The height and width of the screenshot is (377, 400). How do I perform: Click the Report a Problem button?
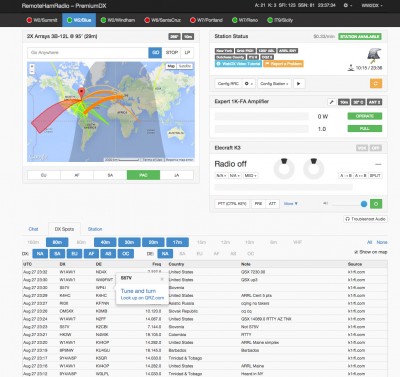click(283, 64)
